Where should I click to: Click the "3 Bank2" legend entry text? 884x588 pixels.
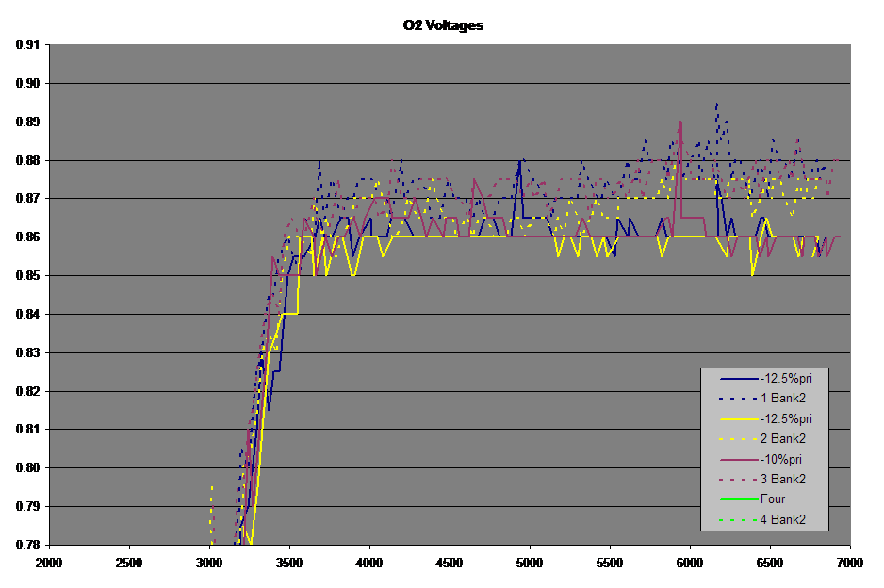pos(782,480)
